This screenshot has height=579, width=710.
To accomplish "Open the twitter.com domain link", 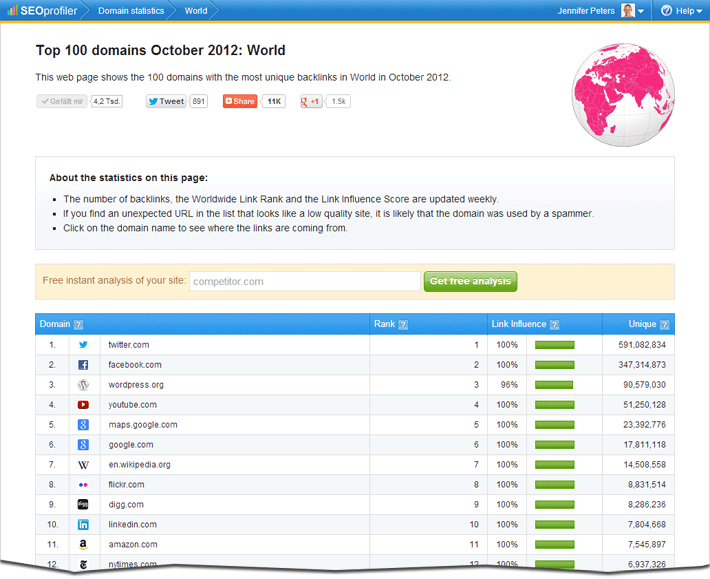I will click(129, 345).
